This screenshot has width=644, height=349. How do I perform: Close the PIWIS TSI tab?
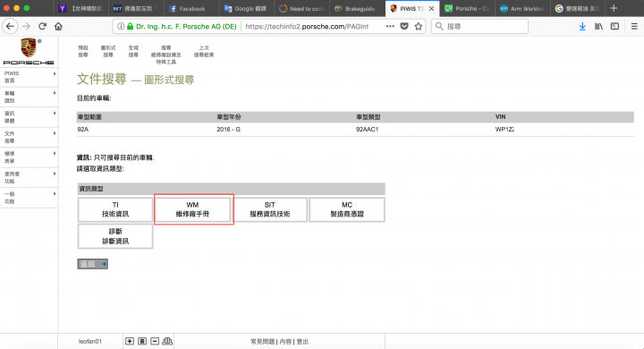pos(431,9)
